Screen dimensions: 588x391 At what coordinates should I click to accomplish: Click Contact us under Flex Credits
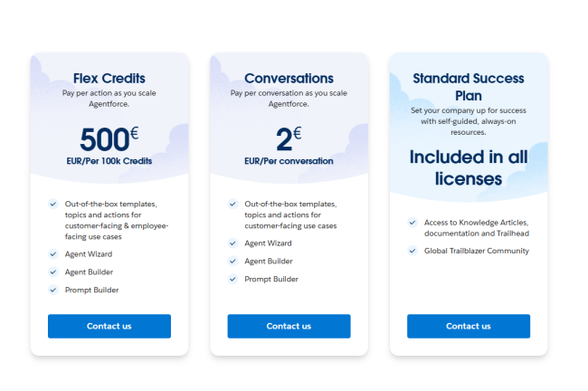coord(109,326)
